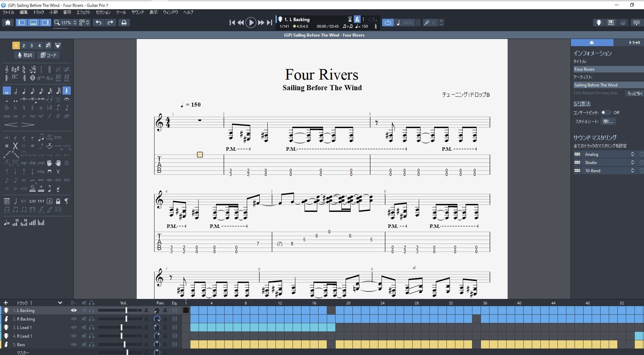Add fermata symbol
644x355 pixels.
67,99
